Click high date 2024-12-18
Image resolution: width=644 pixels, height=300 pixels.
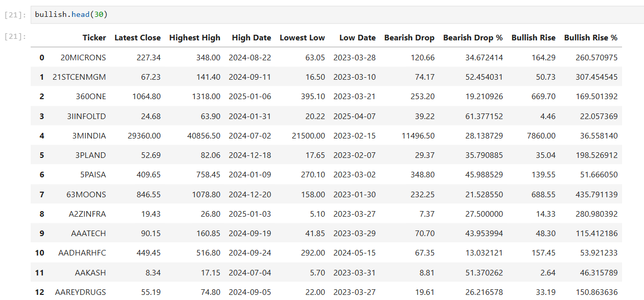[x=250, y=155]
